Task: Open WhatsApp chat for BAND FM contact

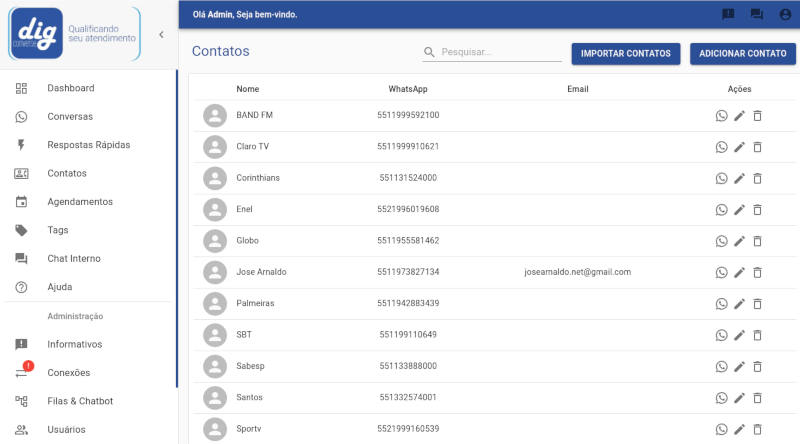Action: coord(721,116)
